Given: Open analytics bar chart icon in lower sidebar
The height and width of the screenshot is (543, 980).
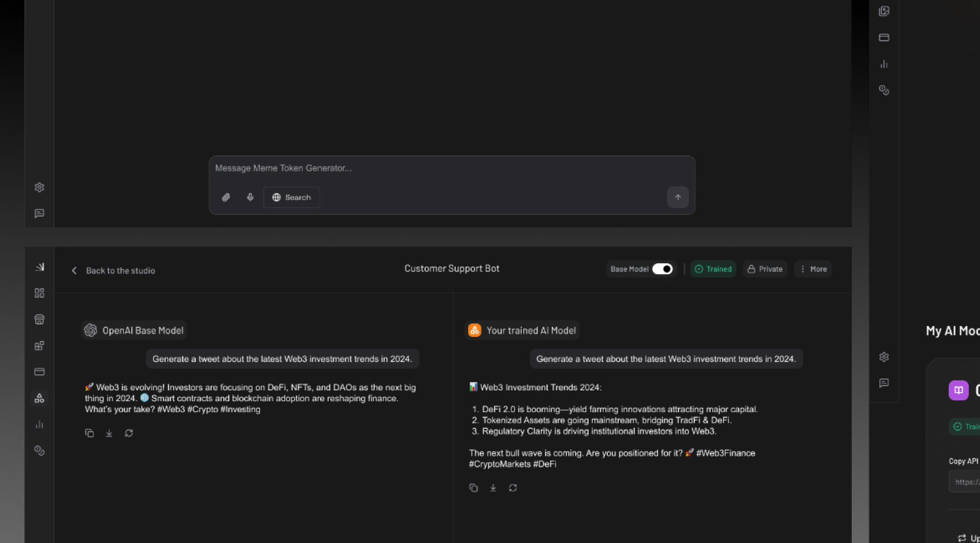Looking at the screenshot, I should click(39, 424).
